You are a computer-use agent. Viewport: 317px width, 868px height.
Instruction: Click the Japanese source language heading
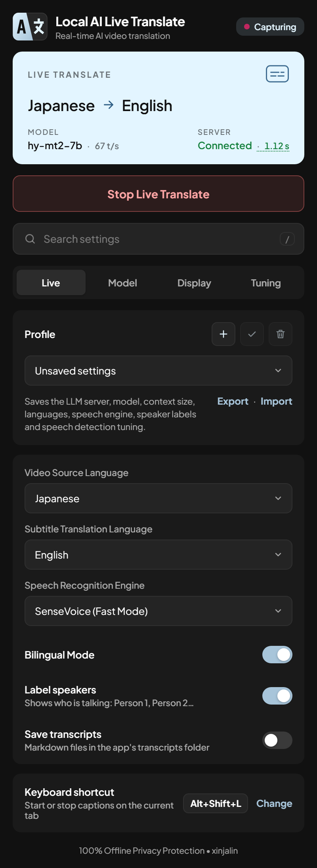pyautogui.click(x=61, y=106)
